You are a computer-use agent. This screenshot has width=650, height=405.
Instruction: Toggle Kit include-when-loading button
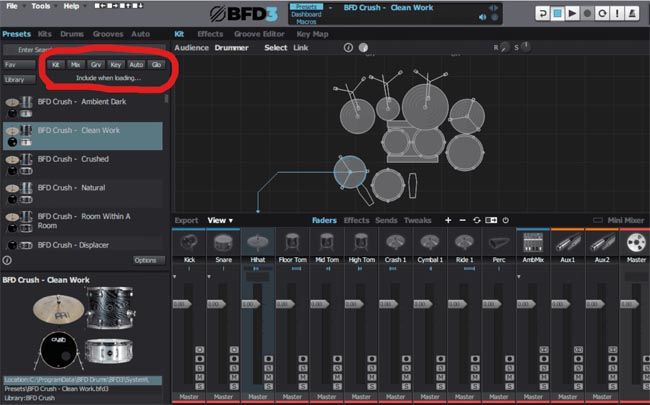click(x=56, y=65)
